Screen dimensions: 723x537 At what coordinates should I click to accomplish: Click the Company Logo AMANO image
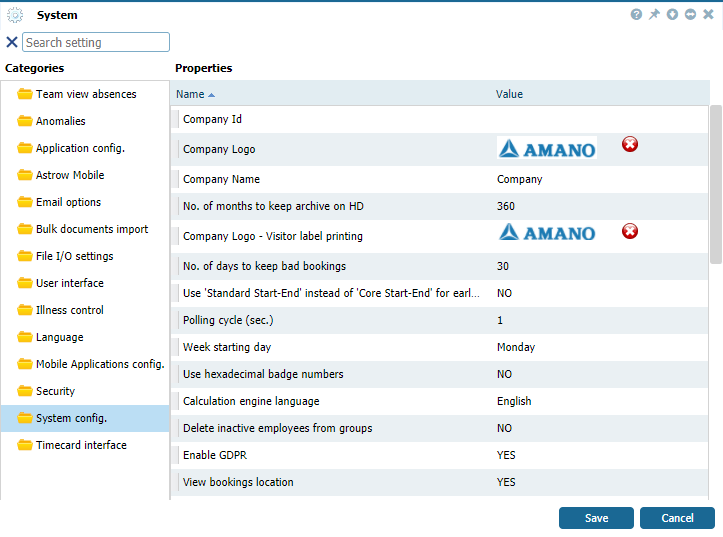pos(547,148)
